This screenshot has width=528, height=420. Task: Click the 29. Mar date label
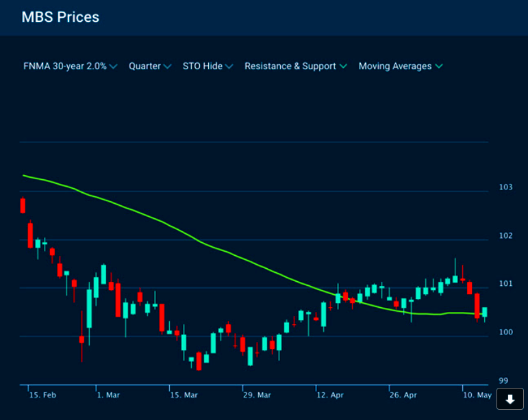257,395
